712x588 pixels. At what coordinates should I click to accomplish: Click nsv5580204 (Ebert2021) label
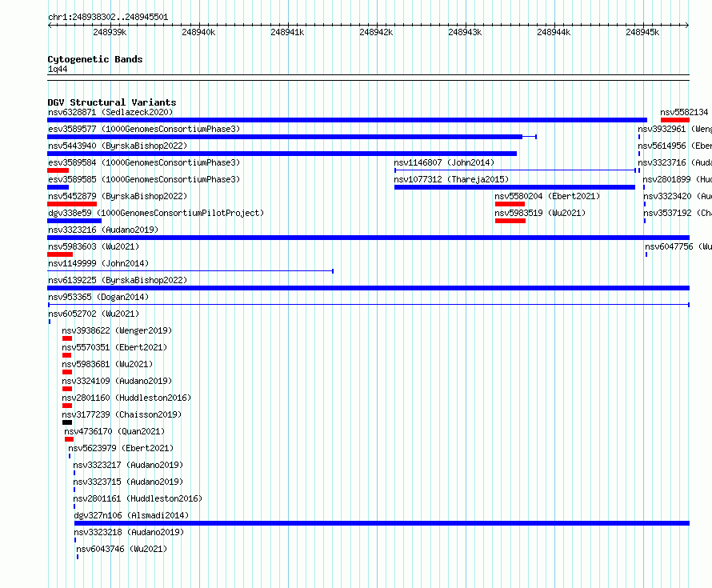(x=547, y=196)
